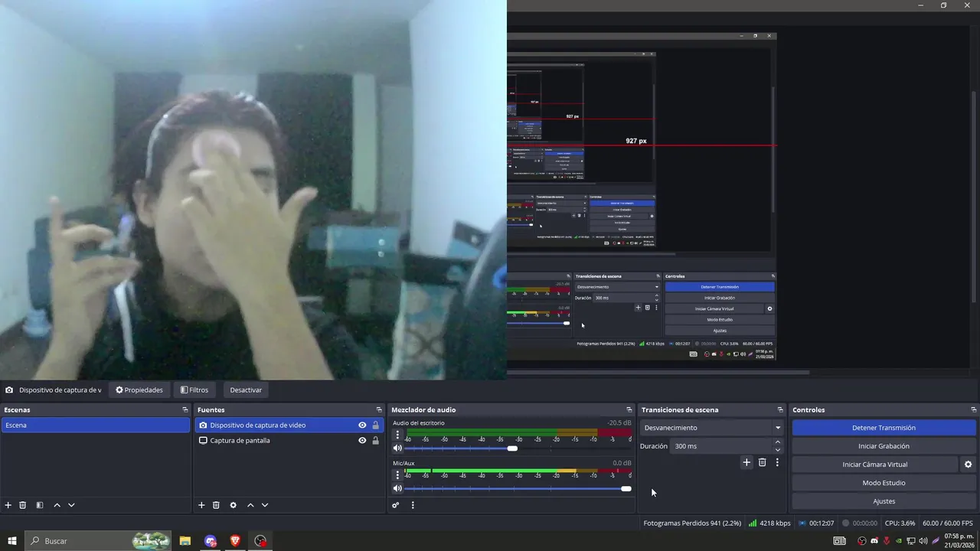Screen dimensions: 980x551
Task: Open Ajustes settings
Action: [884, 501]
